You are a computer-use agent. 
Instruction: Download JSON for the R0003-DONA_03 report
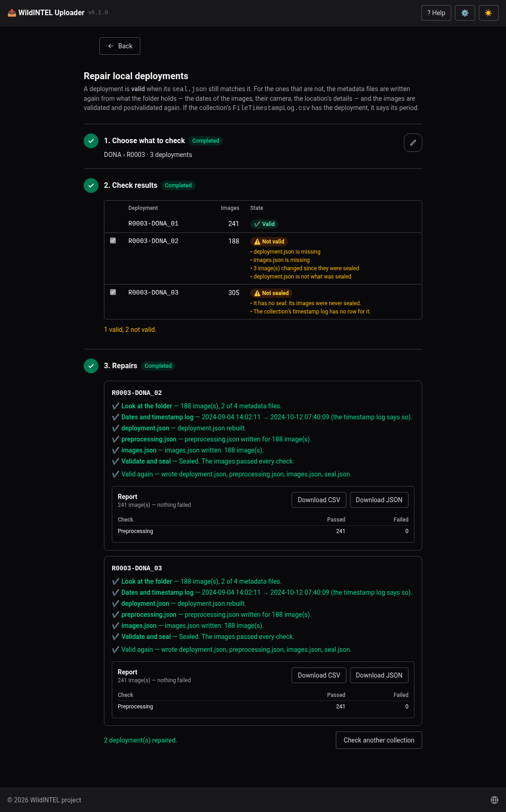coord(379,675)
